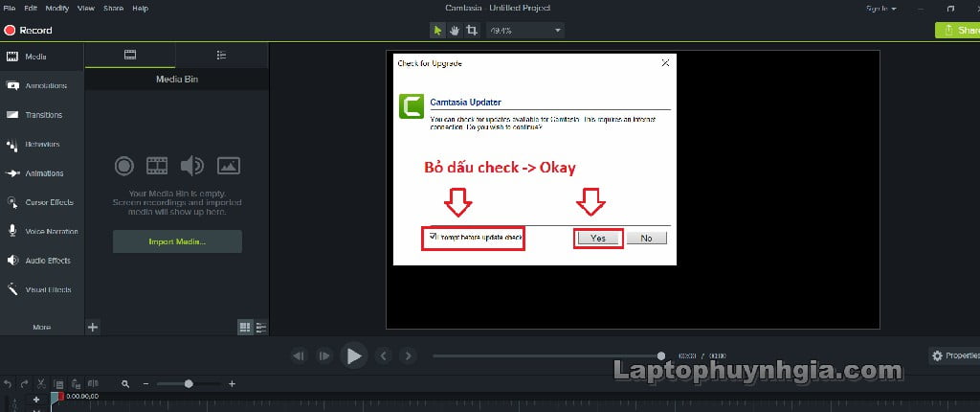Select the hand Pan tool
Screen dimensions: 980x412
(455, 30)
